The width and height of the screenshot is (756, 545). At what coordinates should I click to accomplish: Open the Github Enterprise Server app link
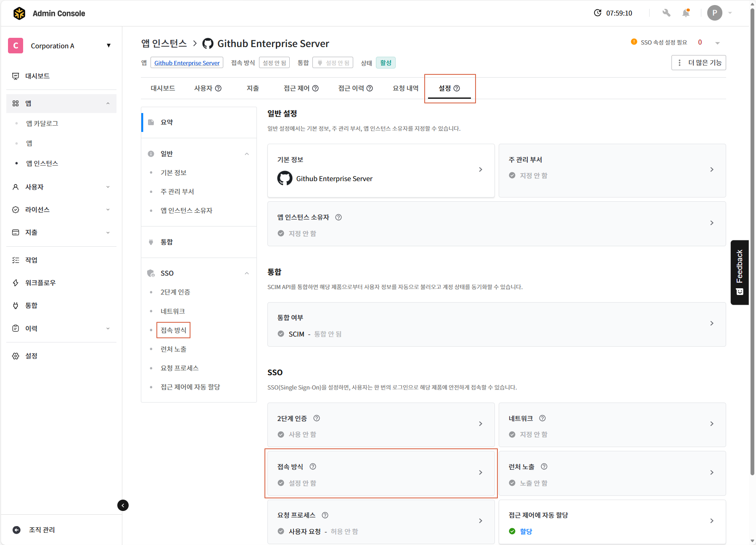click(x=187, y=63)
